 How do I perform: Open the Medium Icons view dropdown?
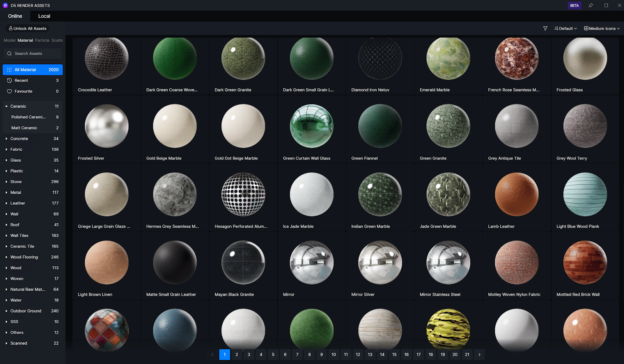click(601, 28)
